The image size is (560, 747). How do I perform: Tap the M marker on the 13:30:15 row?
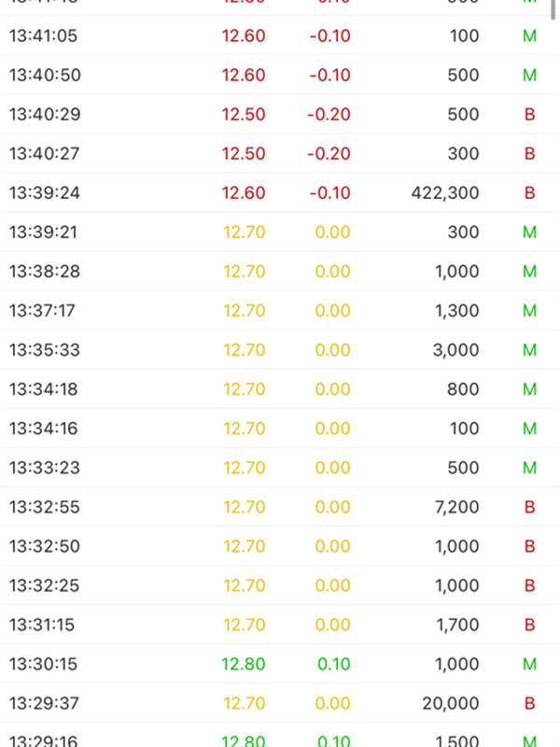click(x=529, y=664)
